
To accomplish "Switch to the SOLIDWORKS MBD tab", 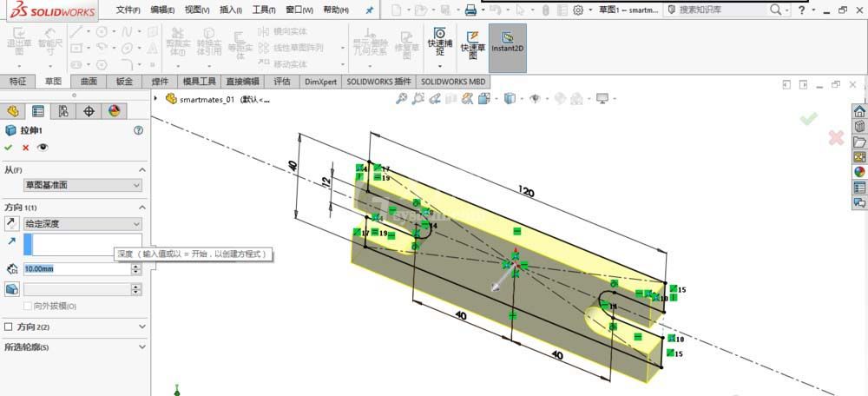I will [x=453, y=82].
